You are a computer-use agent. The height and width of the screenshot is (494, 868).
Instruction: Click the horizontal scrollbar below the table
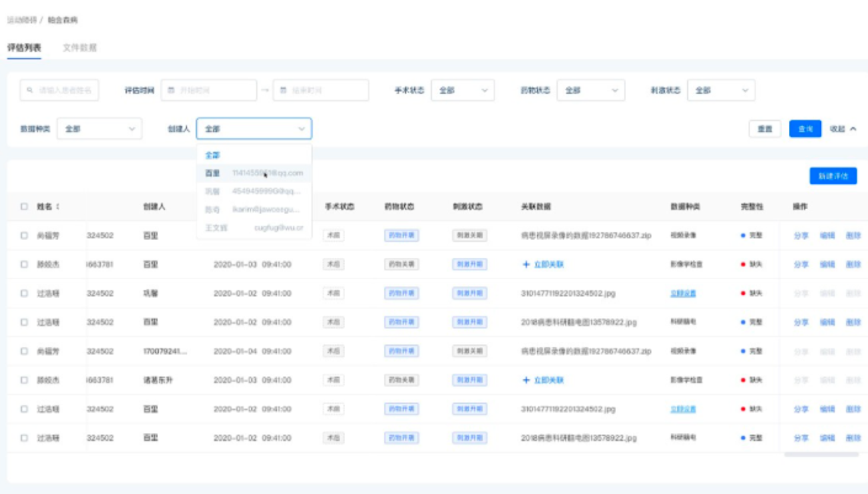click(821, 455)
